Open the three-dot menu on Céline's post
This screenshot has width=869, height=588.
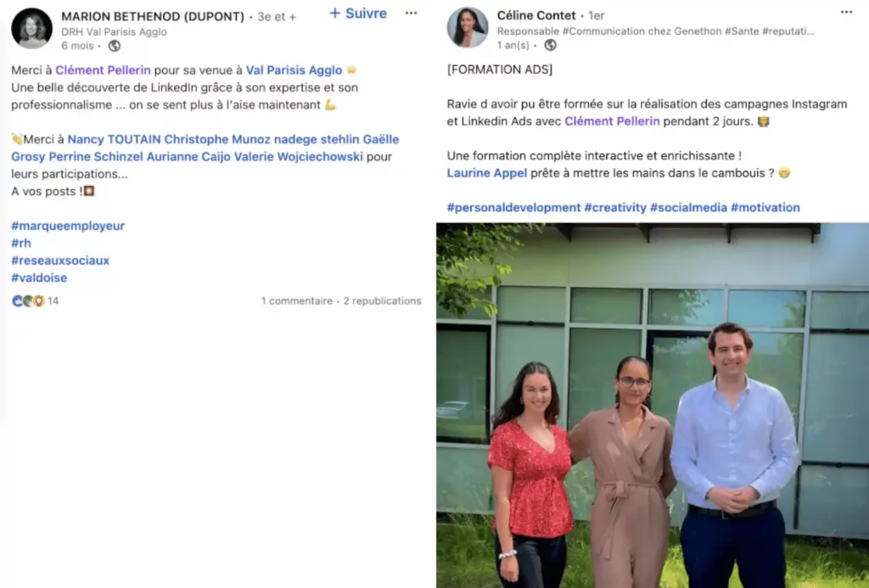[846, 12]
